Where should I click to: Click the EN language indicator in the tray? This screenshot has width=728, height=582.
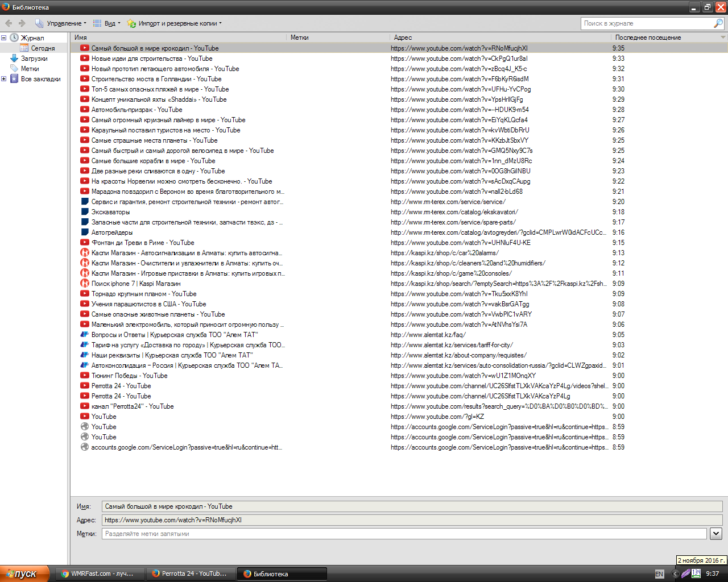(659, 574)
